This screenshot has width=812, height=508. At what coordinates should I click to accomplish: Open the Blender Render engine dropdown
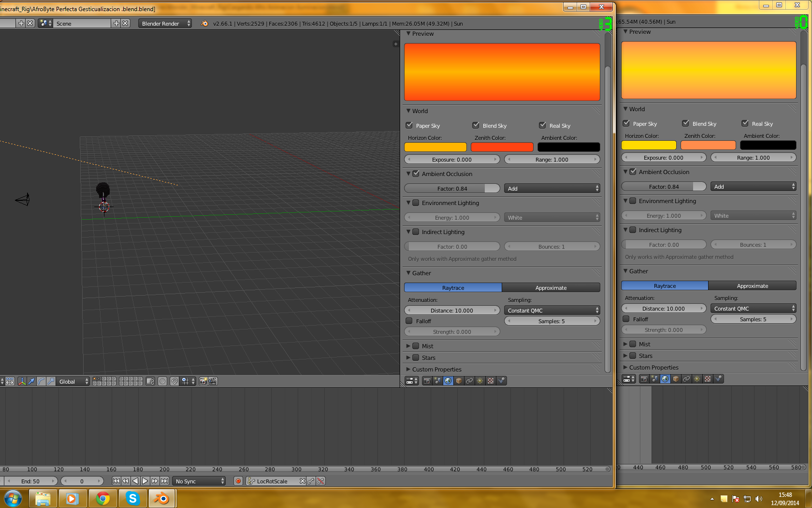click(165, 23)
